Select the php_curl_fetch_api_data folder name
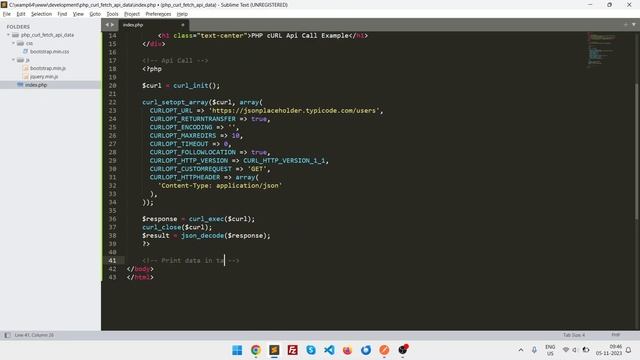 coord(47,35)
